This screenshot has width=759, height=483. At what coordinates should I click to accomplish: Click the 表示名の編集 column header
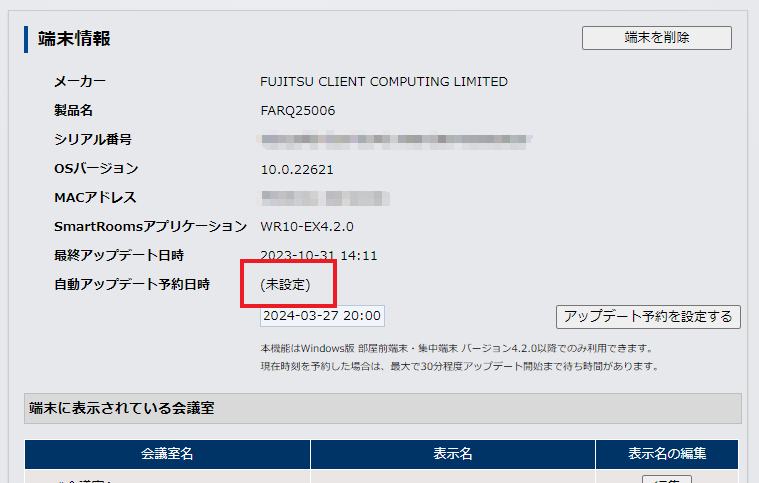click(x=667, y=454)
